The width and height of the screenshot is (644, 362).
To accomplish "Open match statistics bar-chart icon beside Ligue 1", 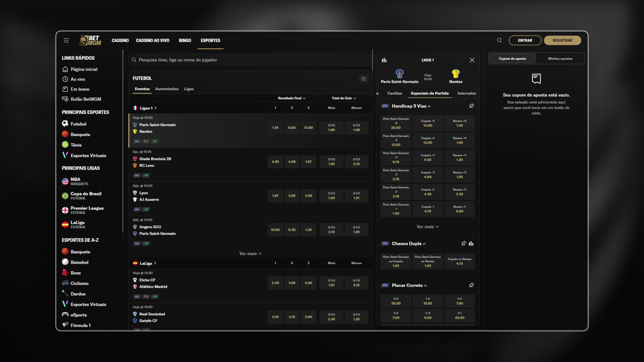I will (384, 60).
